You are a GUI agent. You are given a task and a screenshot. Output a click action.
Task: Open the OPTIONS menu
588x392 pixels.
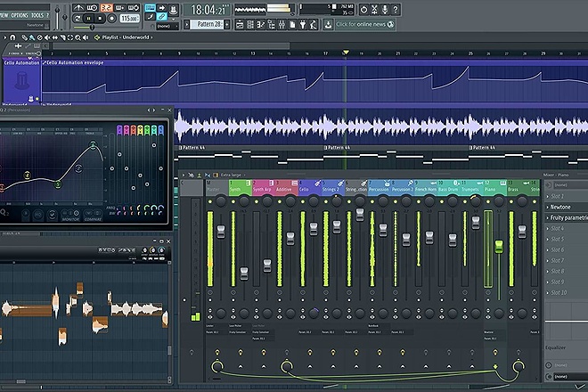click(20, 15)
